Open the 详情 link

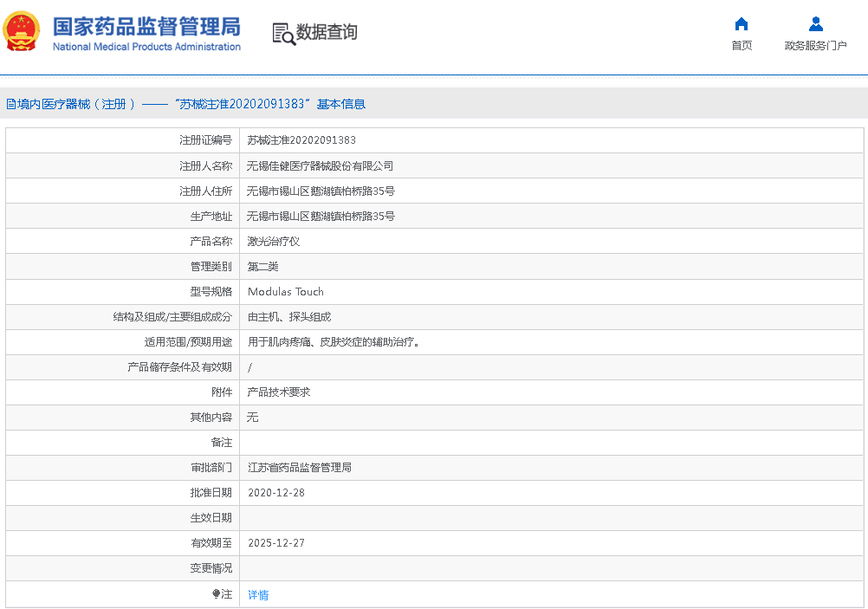point(258,595)
